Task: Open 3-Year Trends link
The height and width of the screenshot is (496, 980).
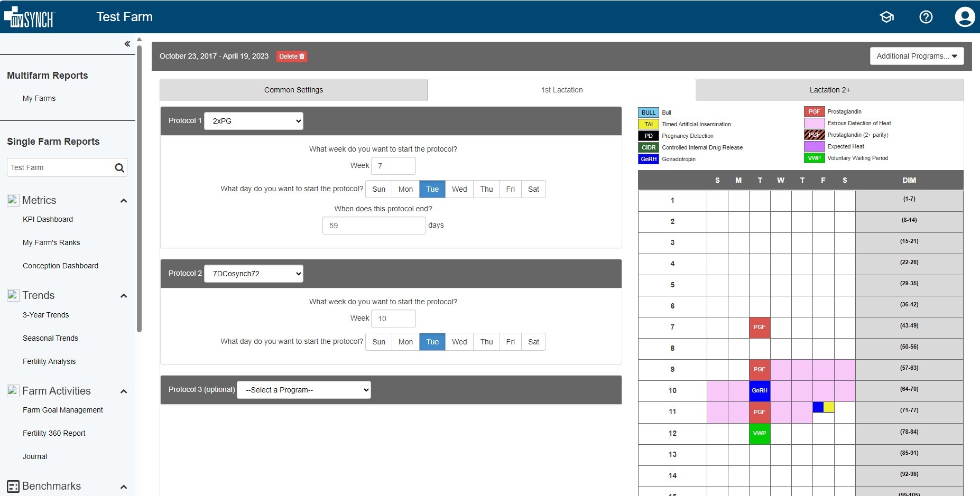Action: coord(45,315)
